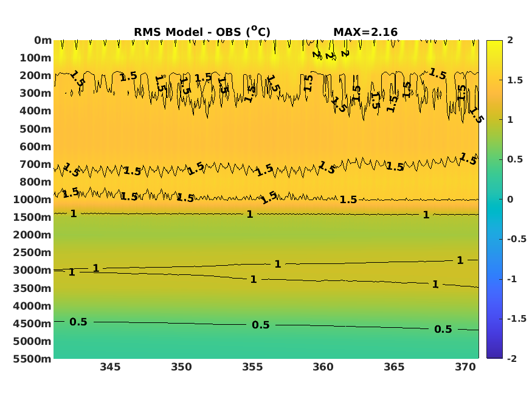Screen dimensions: 532x399
Task: Click the 'MAX=2.16' annotation
Action: point(365,32)
